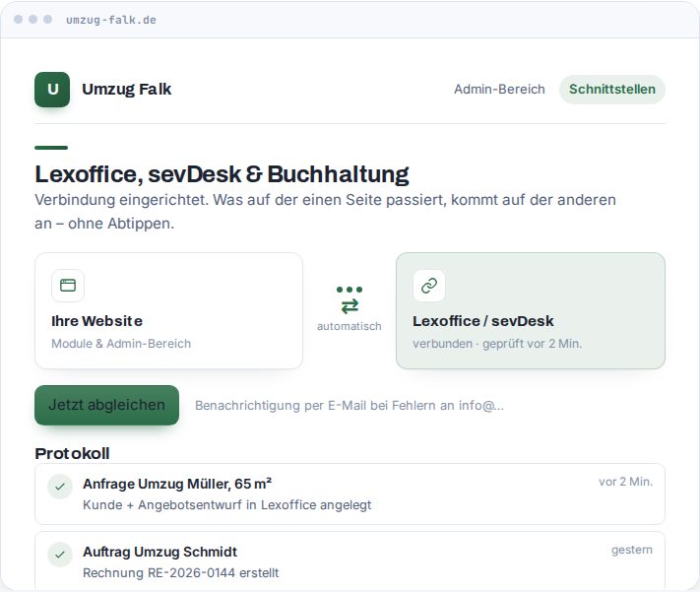
Task: Click the Jetzt abgleichen button
Action: tap(106, 405)
